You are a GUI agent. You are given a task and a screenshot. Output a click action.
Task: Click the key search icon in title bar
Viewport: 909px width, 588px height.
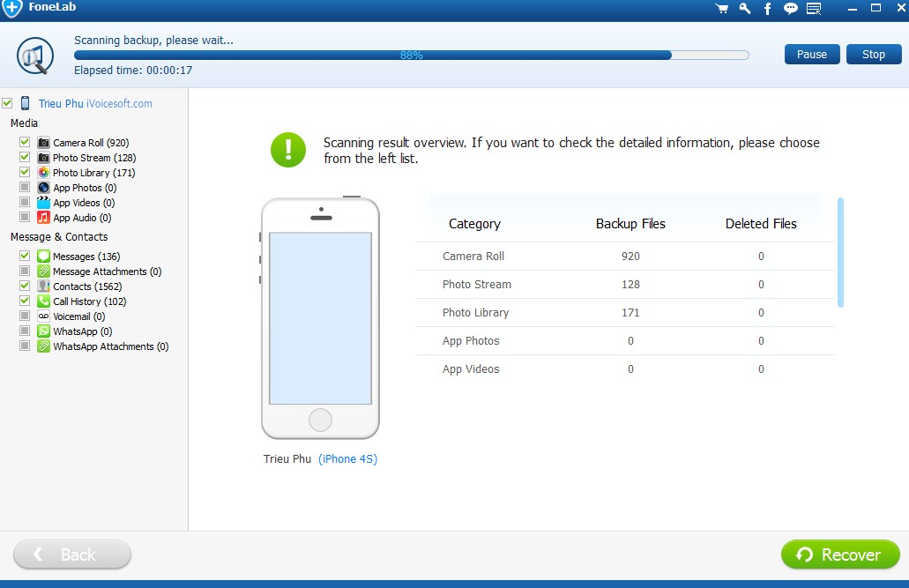(x=743, y=8)
